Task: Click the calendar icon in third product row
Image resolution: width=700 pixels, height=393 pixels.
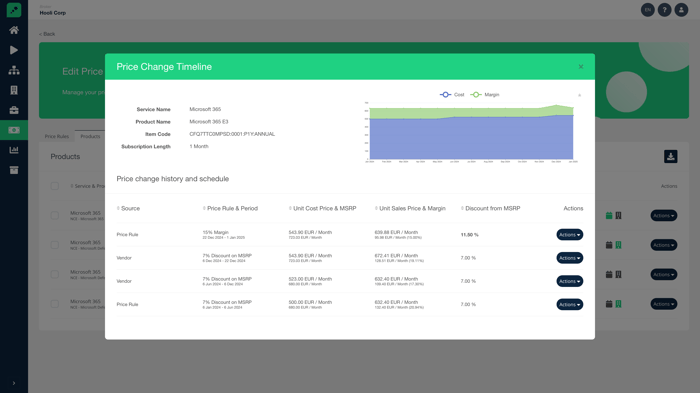Action: (609, 274)
